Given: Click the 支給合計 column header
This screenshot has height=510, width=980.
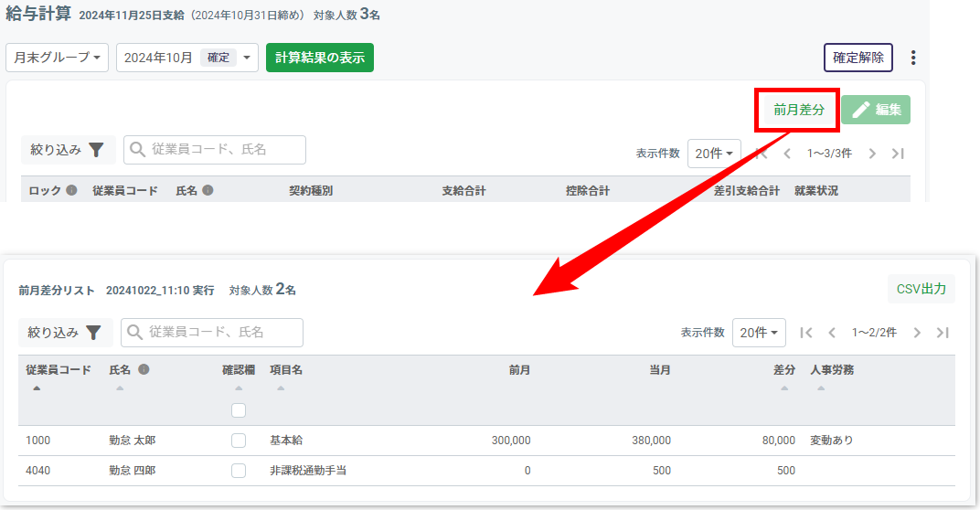Looking at the screenshot, I should click(463, 191).
